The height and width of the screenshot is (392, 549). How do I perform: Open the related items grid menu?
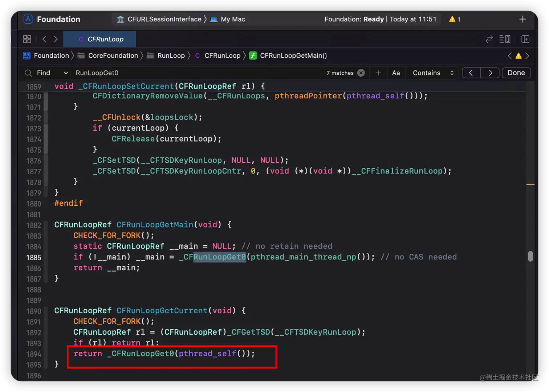[27, 39]
